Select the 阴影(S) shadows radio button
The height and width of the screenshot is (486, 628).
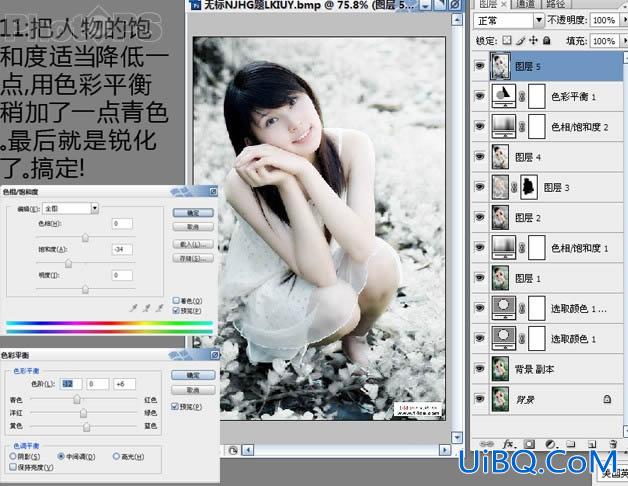pos(13,456)
